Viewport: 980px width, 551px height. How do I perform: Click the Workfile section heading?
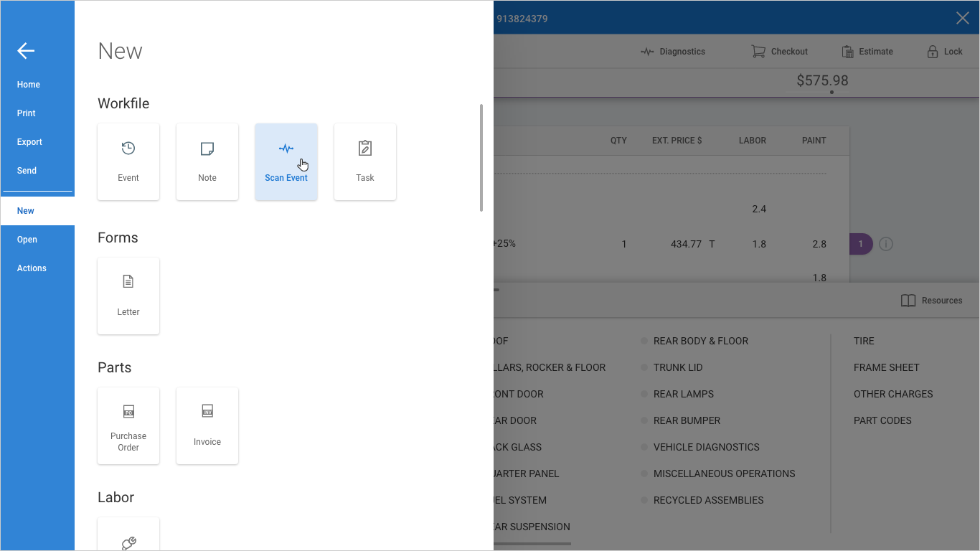pos(123,103)
